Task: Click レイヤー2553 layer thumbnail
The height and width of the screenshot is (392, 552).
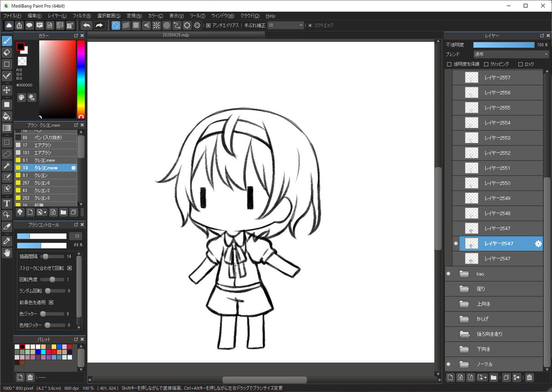Action: pos(471,138)
